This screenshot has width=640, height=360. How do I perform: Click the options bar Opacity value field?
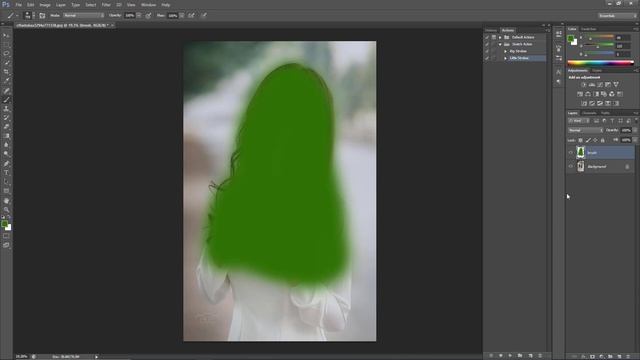coord(129,16)
